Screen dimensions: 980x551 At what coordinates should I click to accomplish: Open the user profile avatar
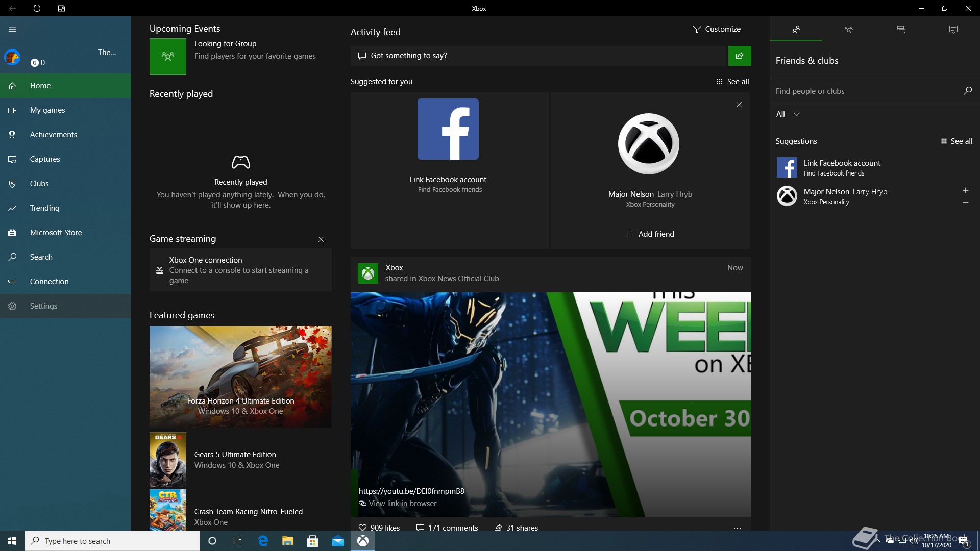[12, 57]
